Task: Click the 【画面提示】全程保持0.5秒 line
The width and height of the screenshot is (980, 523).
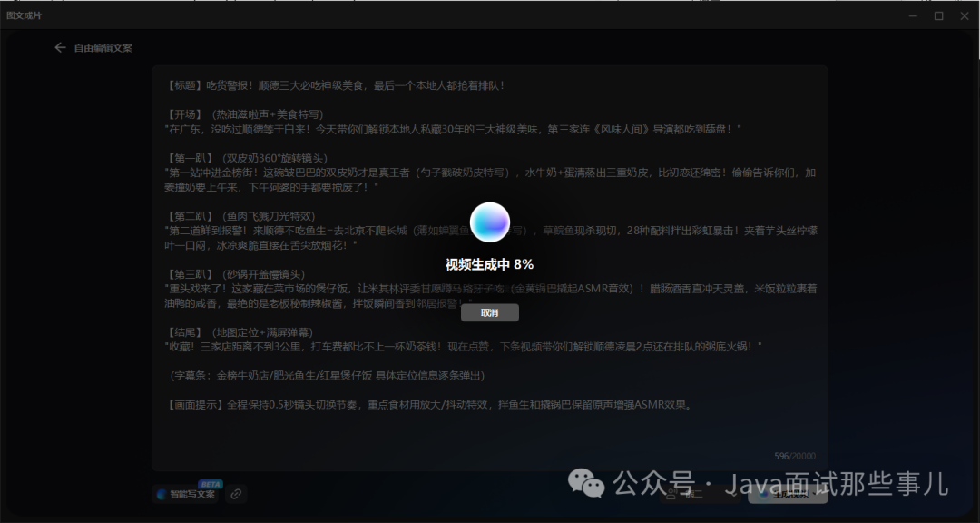Action: point(429,405)
